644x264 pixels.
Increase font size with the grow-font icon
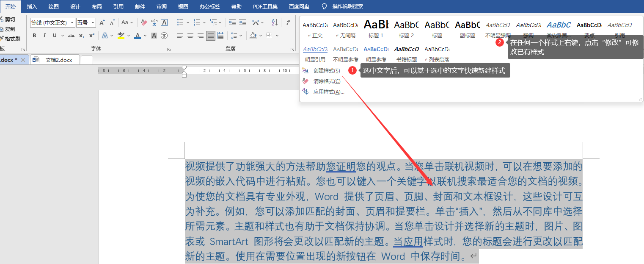(102, 23)
